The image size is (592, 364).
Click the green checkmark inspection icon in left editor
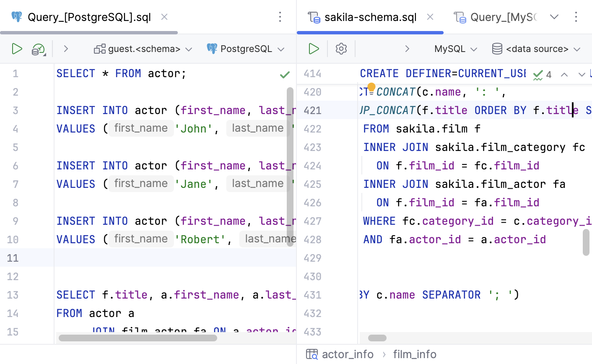click(285, 75)
